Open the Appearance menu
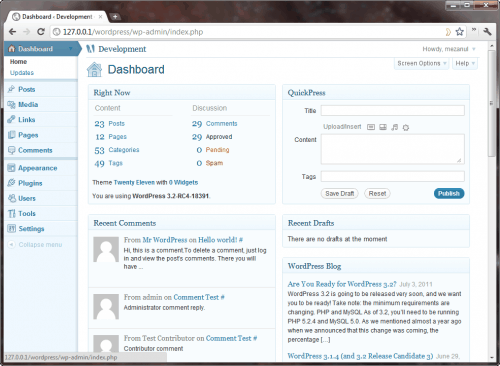500x366 pixels. pos(38,168)
